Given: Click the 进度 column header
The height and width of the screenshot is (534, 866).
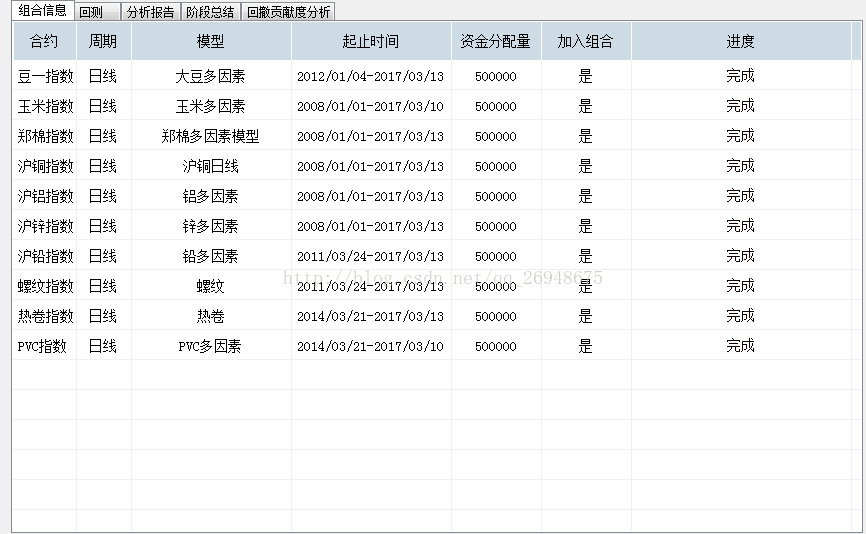Looking at the screenshot, I should click(x=741, y=41).
